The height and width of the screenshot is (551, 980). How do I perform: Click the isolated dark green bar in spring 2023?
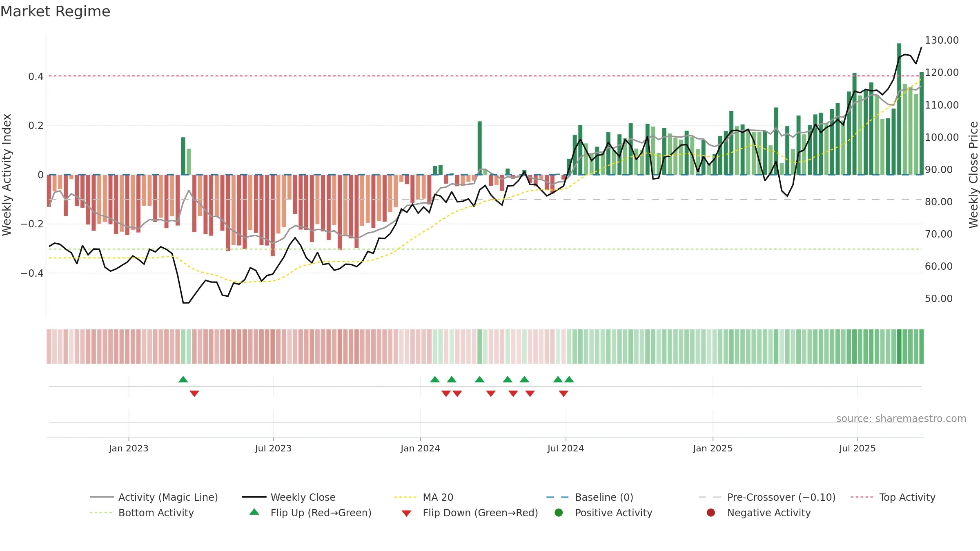[183, 156]
